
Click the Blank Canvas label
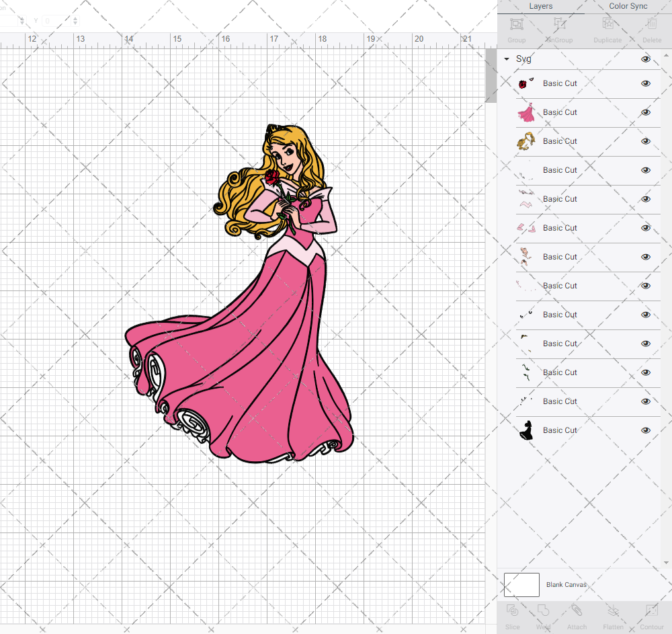point(566,585)
